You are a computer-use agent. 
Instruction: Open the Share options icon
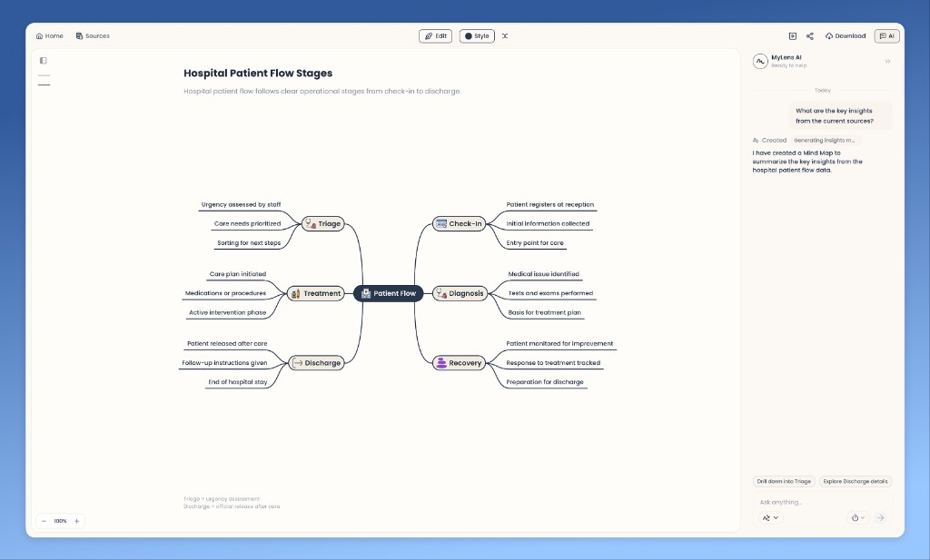tap(809, 35)
